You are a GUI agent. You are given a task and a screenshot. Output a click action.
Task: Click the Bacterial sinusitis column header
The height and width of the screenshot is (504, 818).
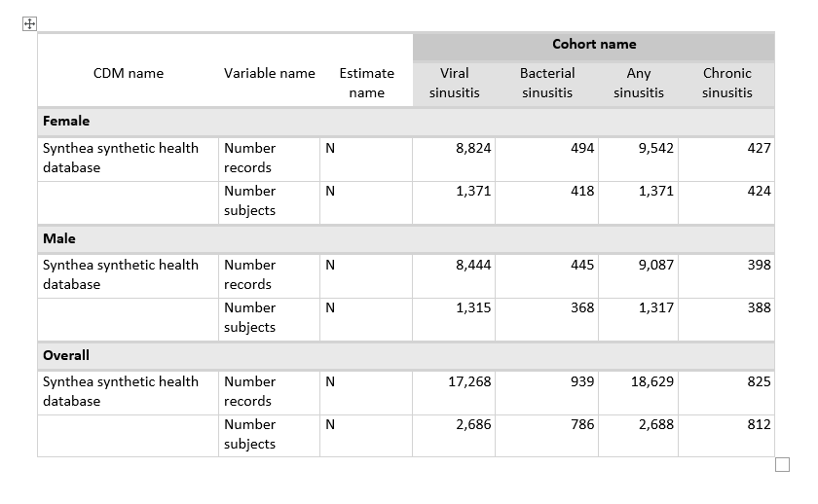point(546,83)
